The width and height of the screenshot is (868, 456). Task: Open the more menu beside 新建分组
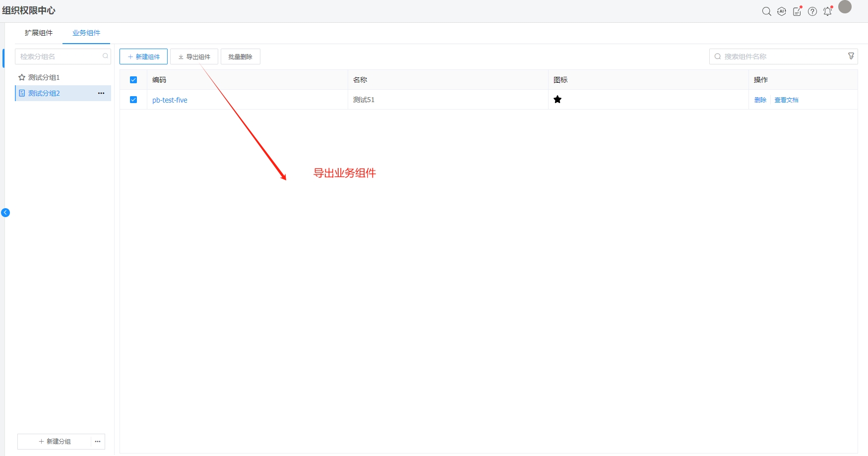pyautogui.click(x=98, y=441)
